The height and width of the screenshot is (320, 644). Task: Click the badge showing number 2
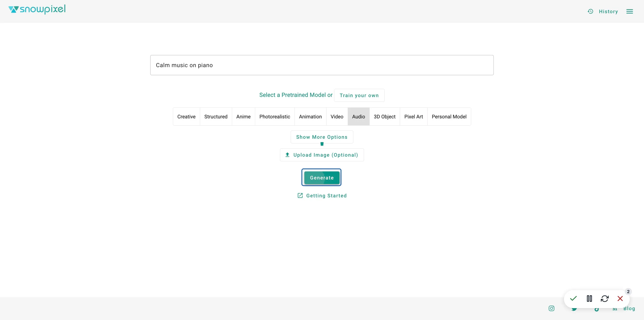tap(628, 292)
